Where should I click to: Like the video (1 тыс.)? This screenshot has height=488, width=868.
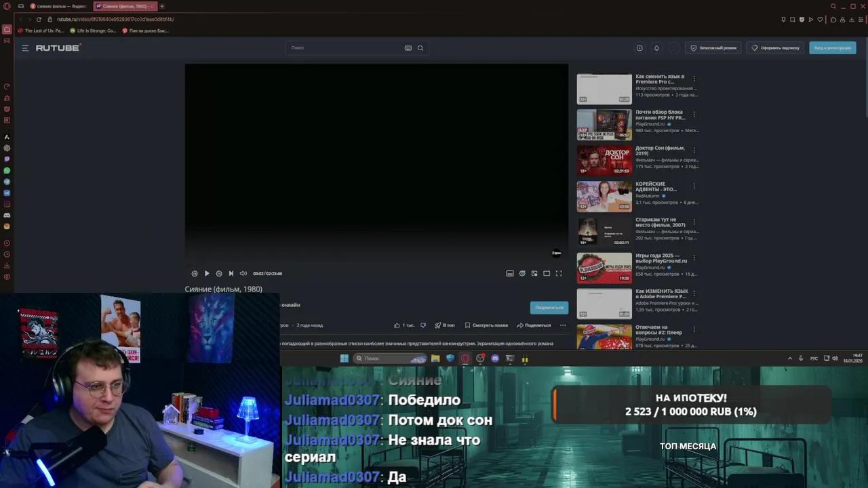(x=404, y=325)
